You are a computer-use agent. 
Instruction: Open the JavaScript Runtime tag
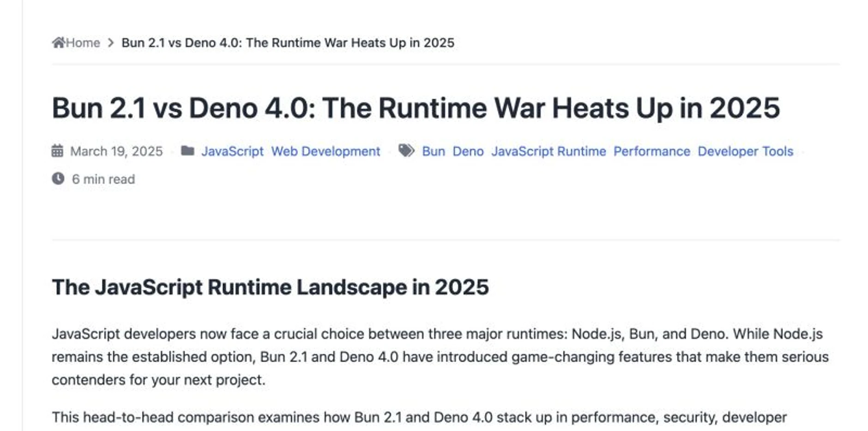click(x=549, y=151)
